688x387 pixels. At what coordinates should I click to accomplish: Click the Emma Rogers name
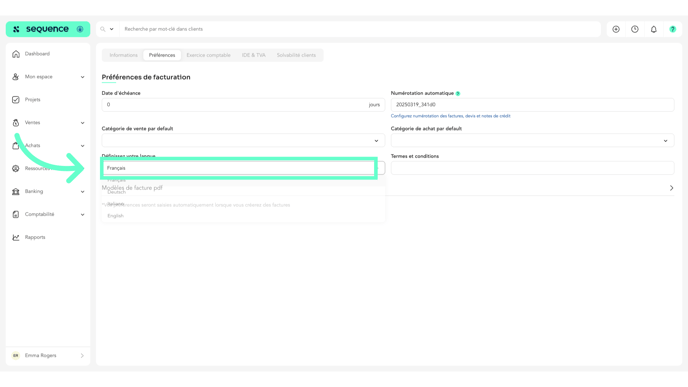pyautogui.click(x=41, y=355)
